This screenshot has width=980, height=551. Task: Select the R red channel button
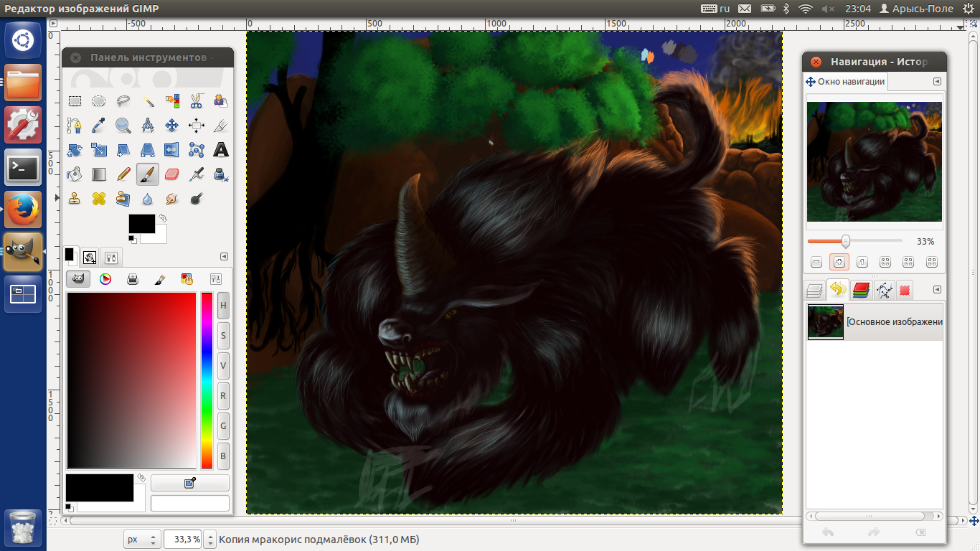pyautogui.click(x=223, y=395)
